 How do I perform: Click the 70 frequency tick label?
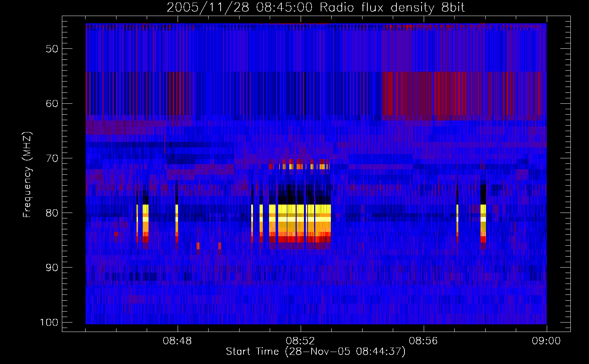[x=52, y=158]
